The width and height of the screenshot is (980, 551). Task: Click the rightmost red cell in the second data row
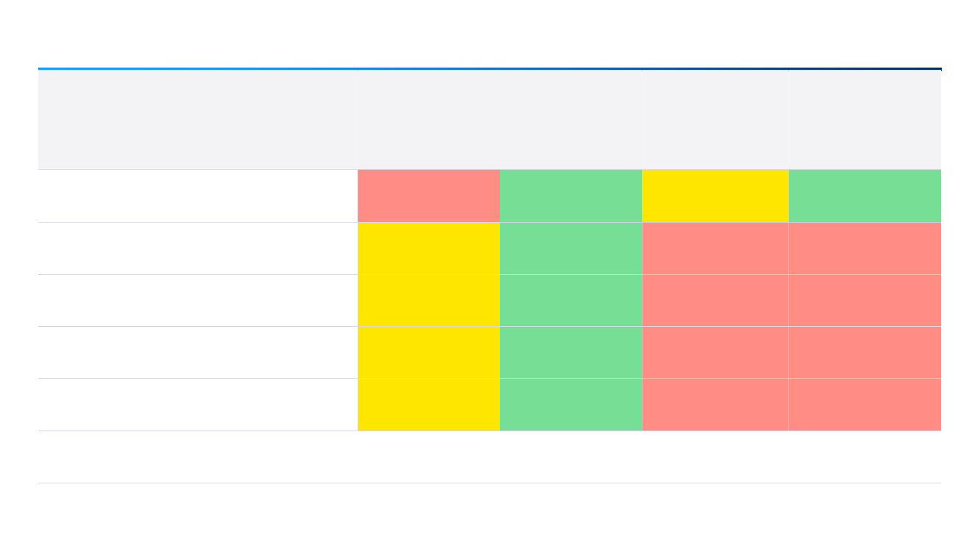tap(865, 248)
